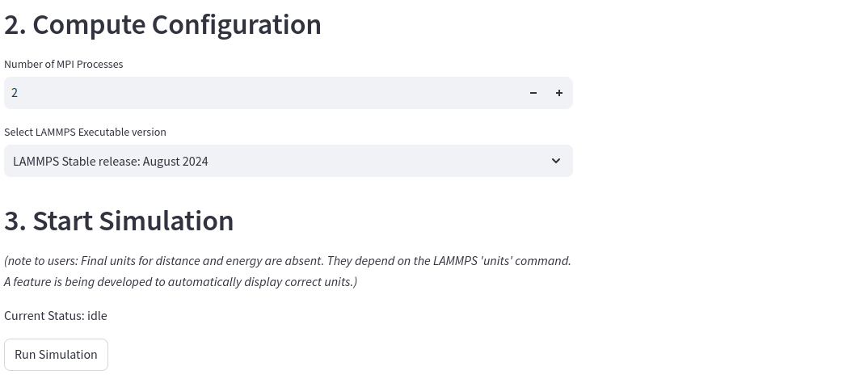This screenshot has width=868, height=379.
Task: Click the empty middle area of the MPI number field
Action: 266,93
